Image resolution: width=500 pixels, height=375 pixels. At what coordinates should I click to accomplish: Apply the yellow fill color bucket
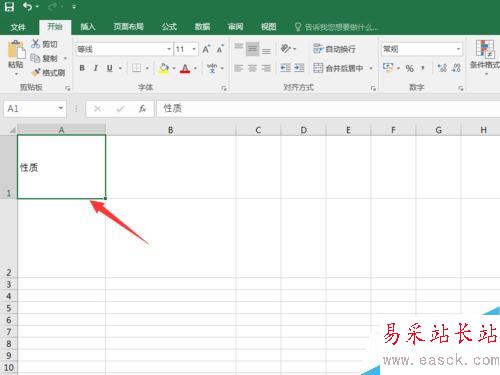pos(164,68)
